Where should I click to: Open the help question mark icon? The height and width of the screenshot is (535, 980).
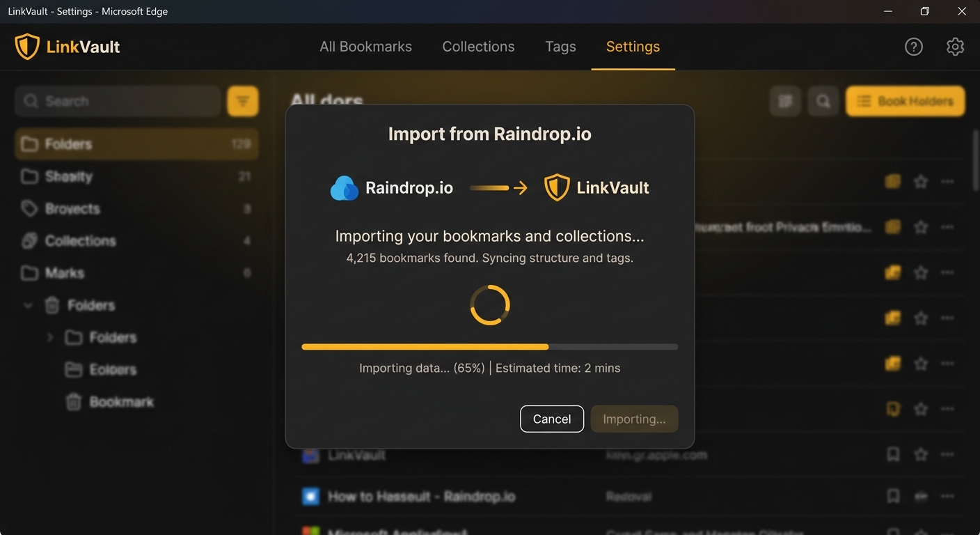pyautogui.click(x=913, y=47)
